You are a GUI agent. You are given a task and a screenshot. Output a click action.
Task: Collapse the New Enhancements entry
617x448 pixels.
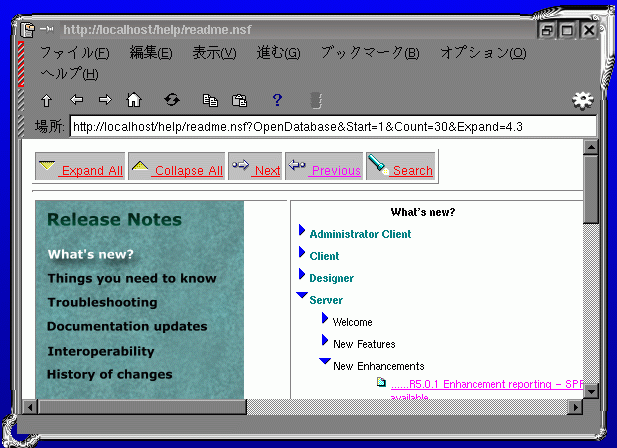pos(325,362)
